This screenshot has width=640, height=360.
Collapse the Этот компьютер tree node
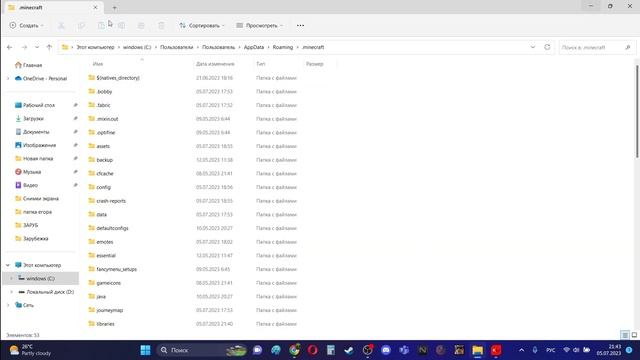(8, 265)
